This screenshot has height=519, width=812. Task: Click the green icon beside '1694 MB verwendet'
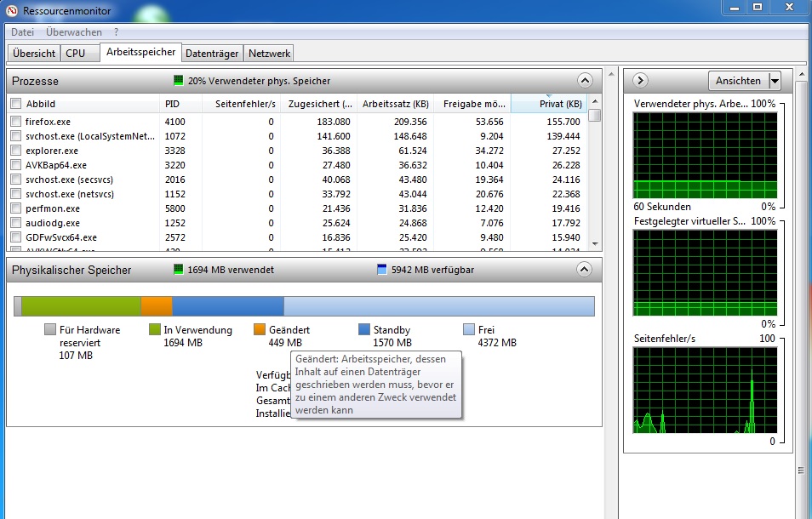click(178, 269)
